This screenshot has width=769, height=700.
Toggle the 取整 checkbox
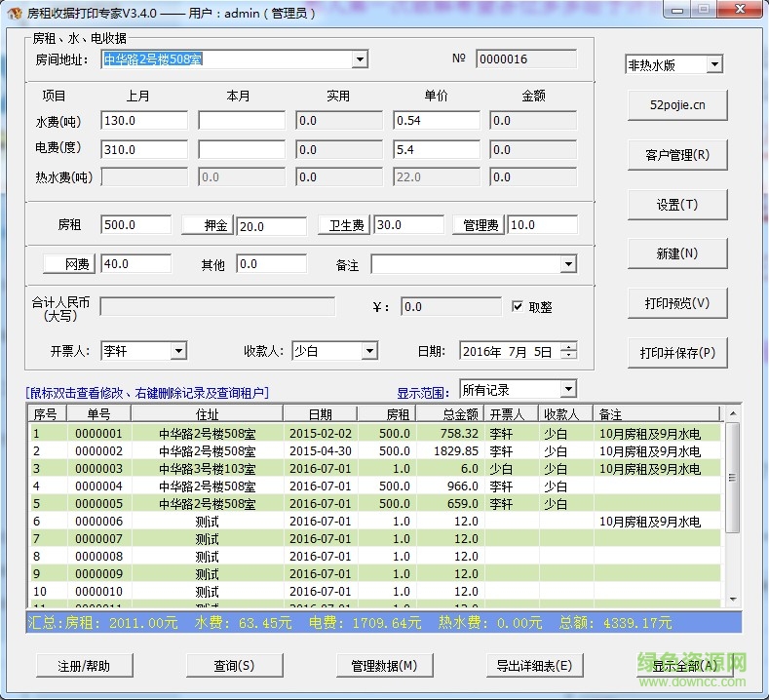click(x=518, y=306)
